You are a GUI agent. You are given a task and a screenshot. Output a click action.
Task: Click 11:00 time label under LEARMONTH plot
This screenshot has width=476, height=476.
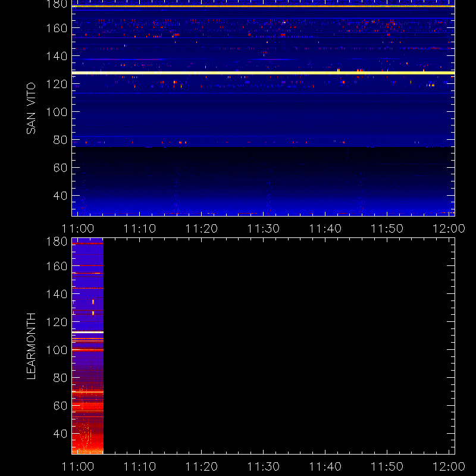78,466
